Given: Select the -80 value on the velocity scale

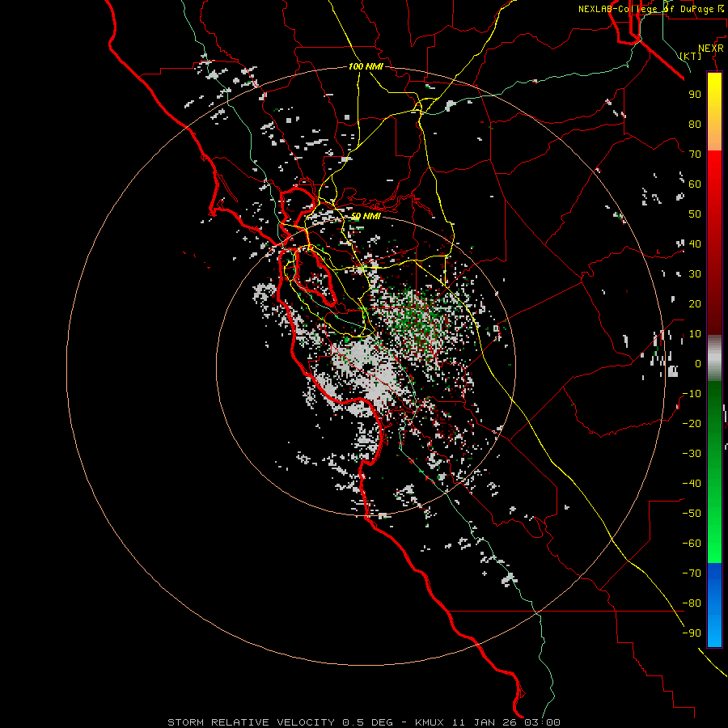Looking at the screenshot, I should (692, 603).
